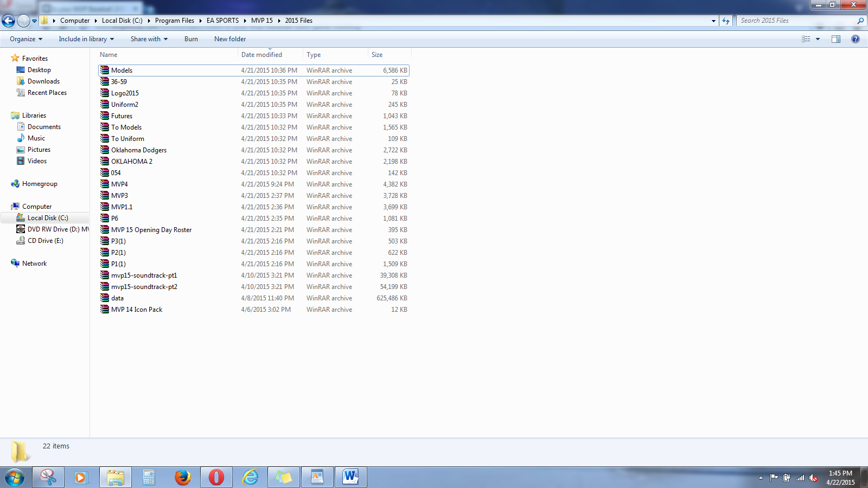Select mvp15-soundtrack-pt2 archive file
This screenshot has width=868, height=488.
253,287
